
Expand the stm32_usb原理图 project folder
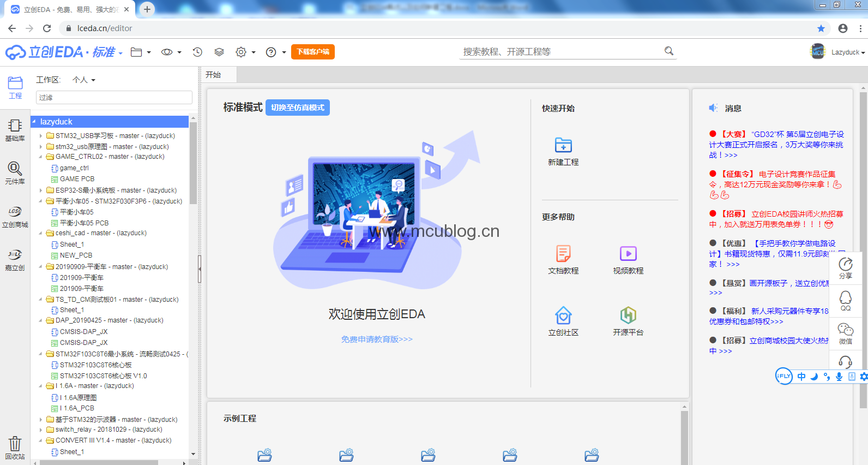41,147
